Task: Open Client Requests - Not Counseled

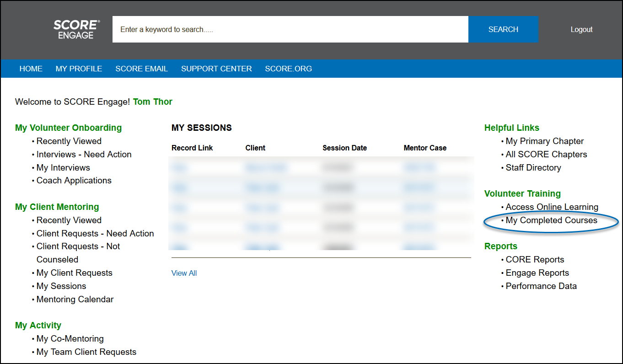Action: coord(78,253)
